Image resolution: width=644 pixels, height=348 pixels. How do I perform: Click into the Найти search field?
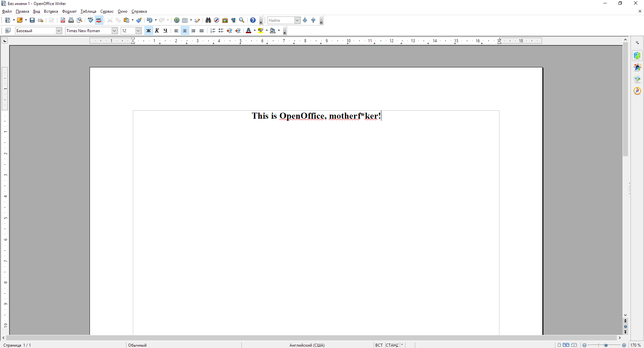[281, 20]
